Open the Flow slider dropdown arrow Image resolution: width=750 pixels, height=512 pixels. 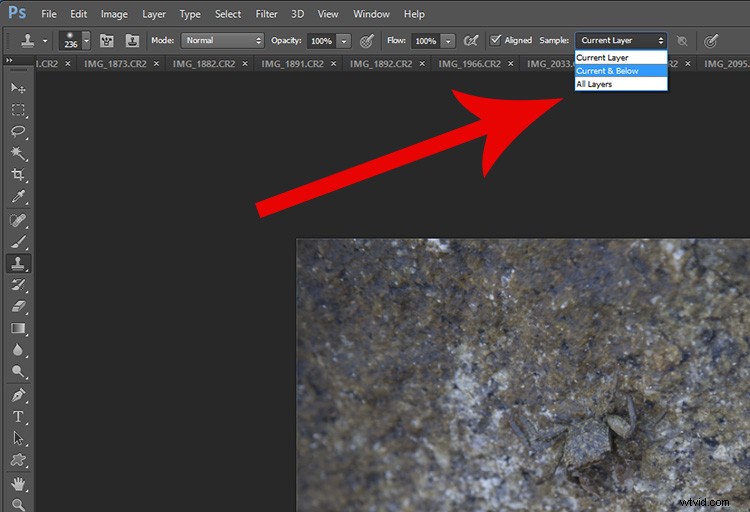(x=448, y=41)
